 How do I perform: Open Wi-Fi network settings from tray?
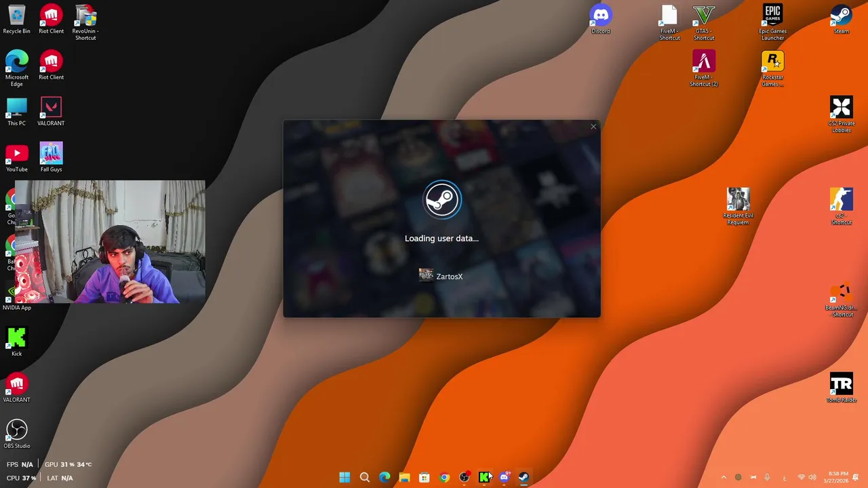[801, 477]
